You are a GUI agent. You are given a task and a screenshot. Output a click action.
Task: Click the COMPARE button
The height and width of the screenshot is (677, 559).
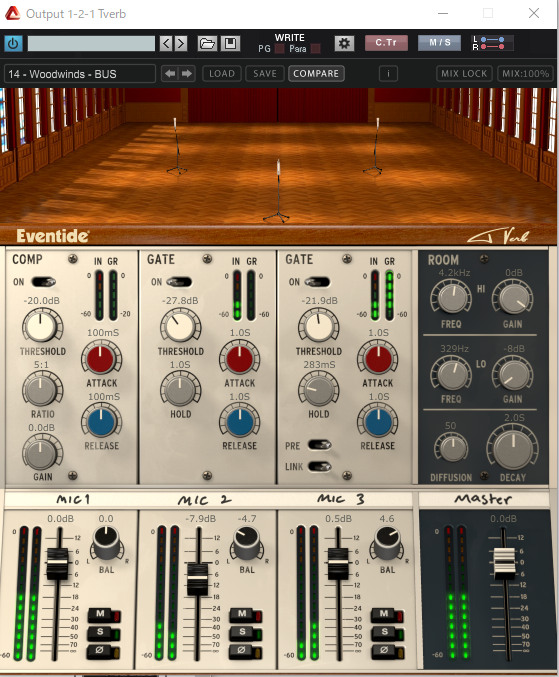pyautogui.click(x=316, y=74)
